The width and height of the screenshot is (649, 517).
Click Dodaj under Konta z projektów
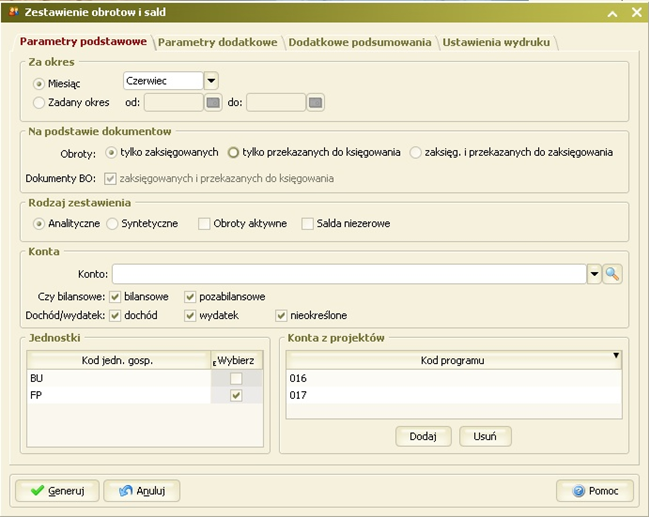pos(423,436)
